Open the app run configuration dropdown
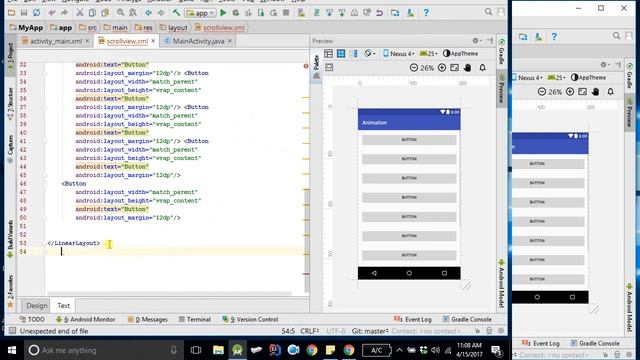Viewport: 640px width, 360px height. tap(200, 13)
